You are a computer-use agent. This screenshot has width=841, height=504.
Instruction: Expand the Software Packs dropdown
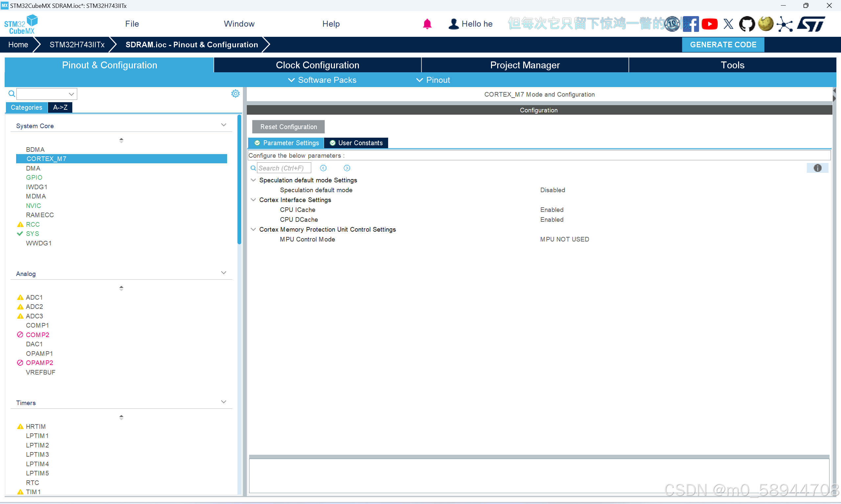(x=322, y=80)
